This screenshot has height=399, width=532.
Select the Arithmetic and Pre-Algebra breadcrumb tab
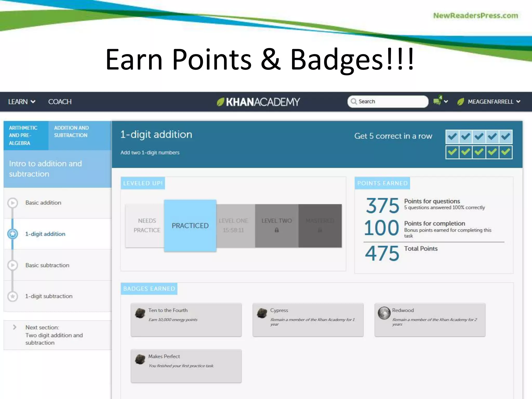pyautogui.click(x=26, y=135)
